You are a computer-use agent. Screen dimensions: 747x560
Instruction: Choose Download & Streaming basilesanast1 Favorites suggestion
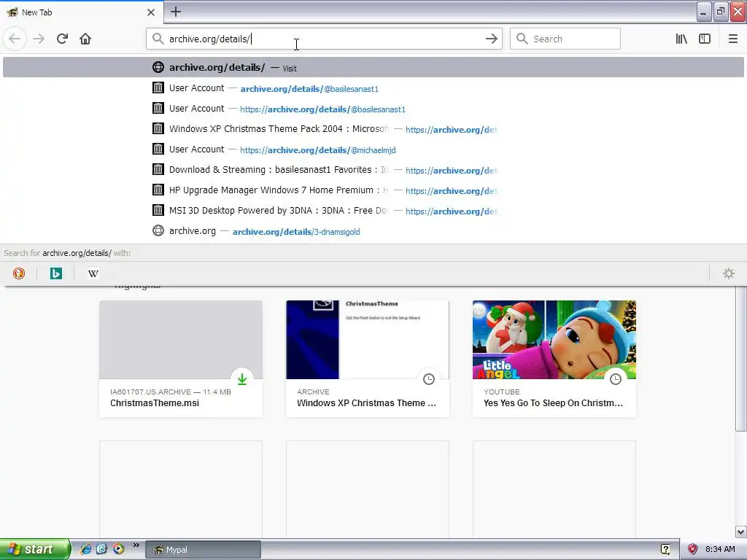pyautogui.click(x=373, y=170)
